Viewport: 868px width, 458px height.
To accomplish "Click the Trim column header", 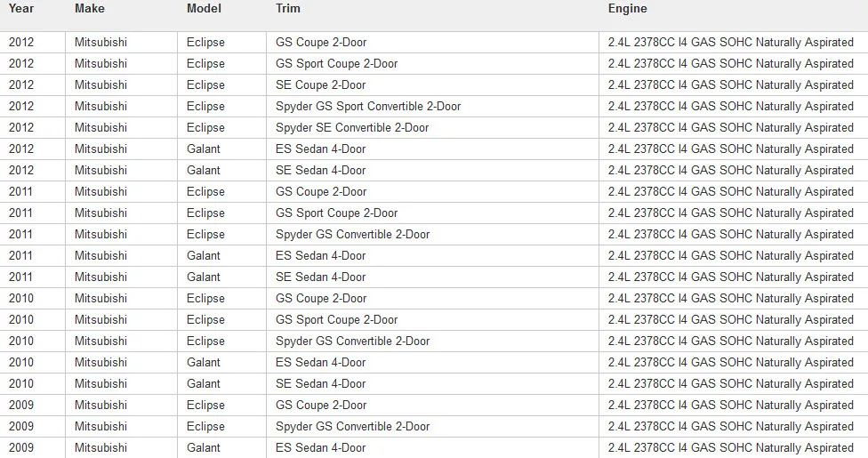I will click(x=288, y=9).
